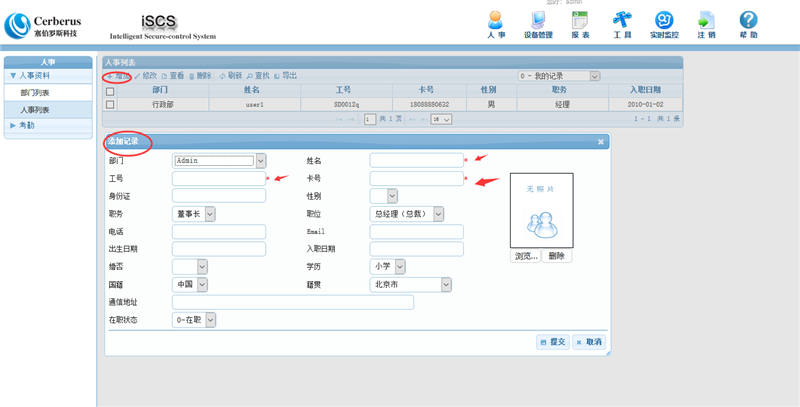Select 人事列表 in the left sidebar

(x=35, y=110)
